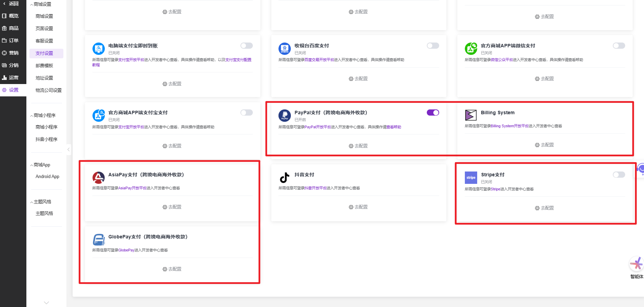Viewport: 644px width, 307px height.
Task: Open 物流公司设置 submenu item
Action: (x=49, y=90)
